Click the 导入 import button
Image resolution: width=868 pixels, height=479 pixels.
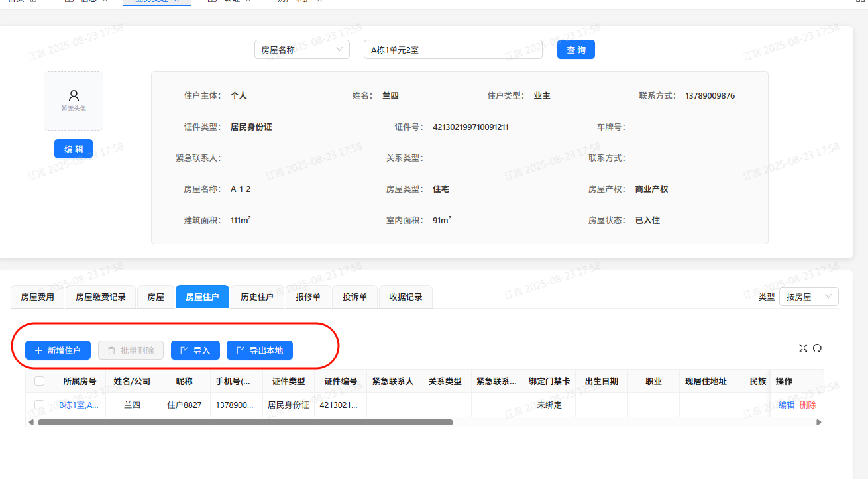pos(195,350)
